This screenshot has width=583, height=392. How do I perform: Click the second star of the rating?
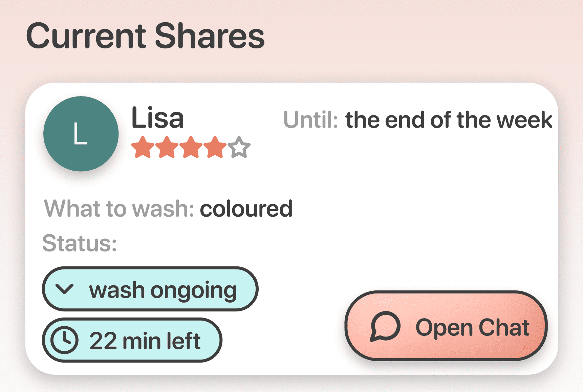pos(167,147)
